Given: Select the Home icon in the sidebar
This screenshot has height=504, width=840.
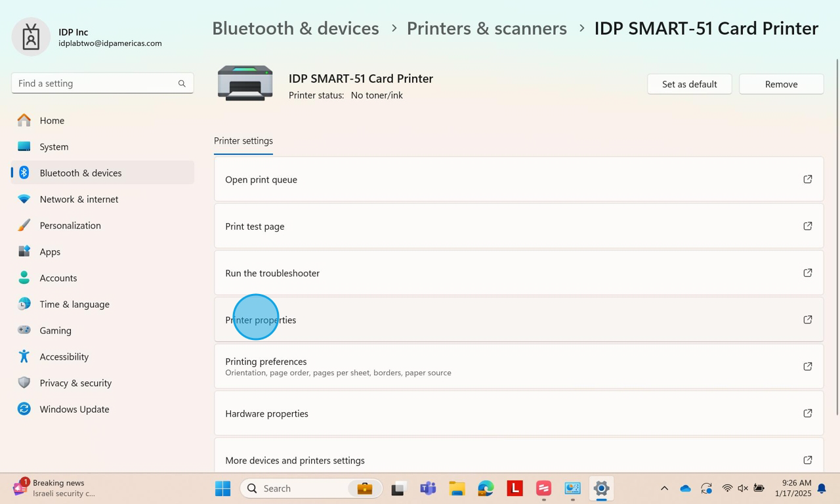Looking at the screenshot, I should point(24,120).
